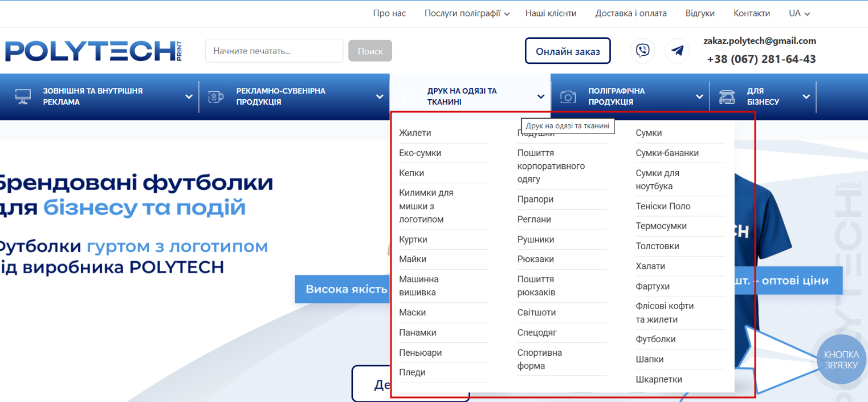This screenshot has height=402, width=868.
Task: Open Доставка і оплата page
Action: click(631, 13)
